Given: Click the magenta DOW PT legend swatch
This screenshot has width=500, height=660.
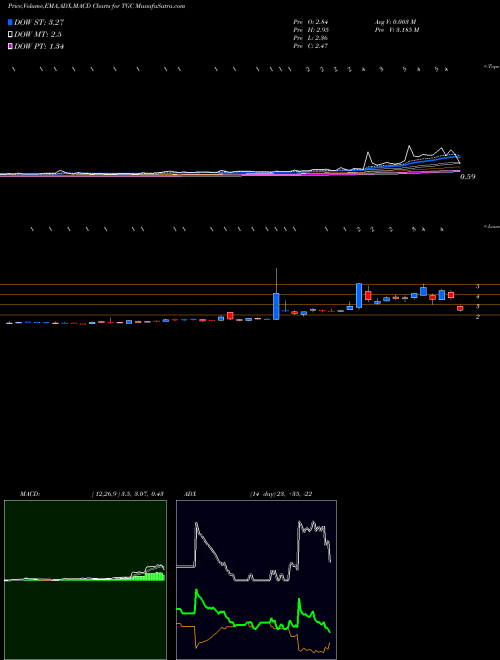Looking at the screenshot, I should (10, 46).
